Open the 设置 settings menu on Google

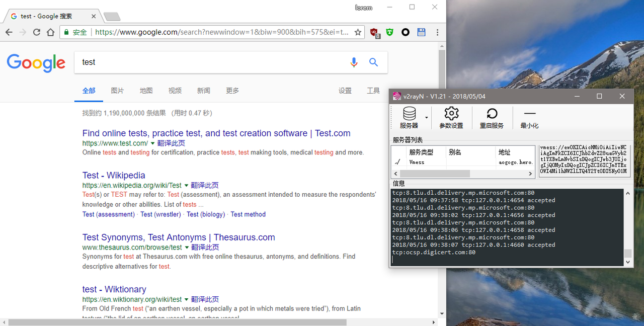click(x=345, y=91)
